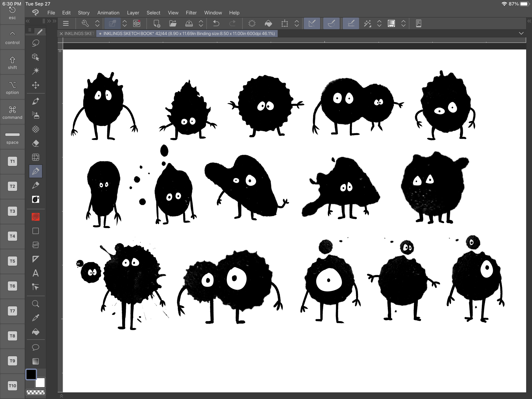The height and width of the screenshot is (399, 532).
Task: Click the Fill icon in command bar
Action: coord(268,23)
